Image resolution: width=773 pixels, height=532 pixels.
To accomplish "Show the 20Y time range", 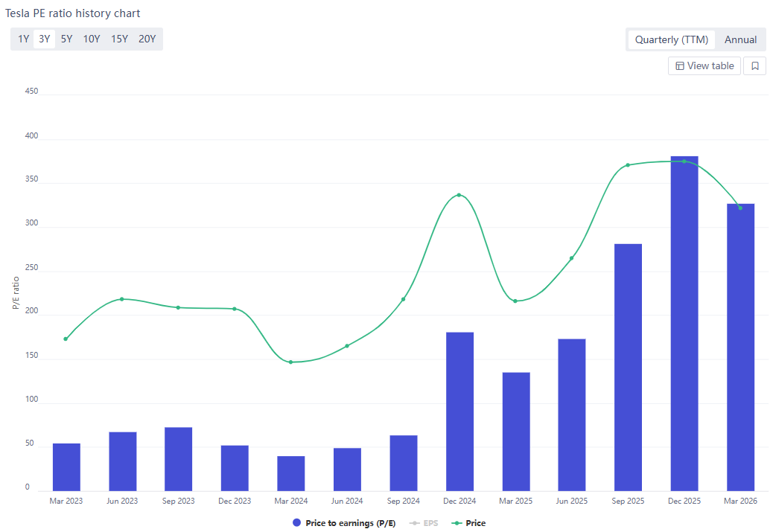I will coord(147,39).
